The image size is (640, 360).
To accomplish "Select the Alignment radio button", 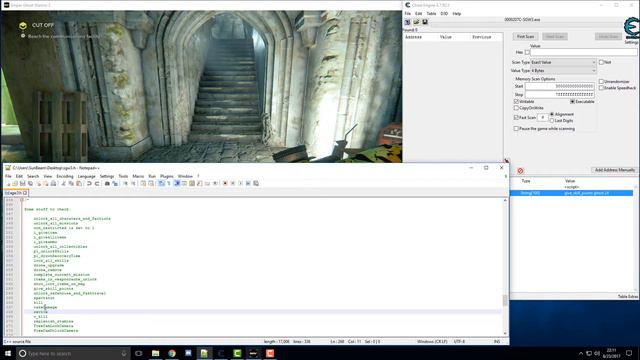I will (552, 114).
